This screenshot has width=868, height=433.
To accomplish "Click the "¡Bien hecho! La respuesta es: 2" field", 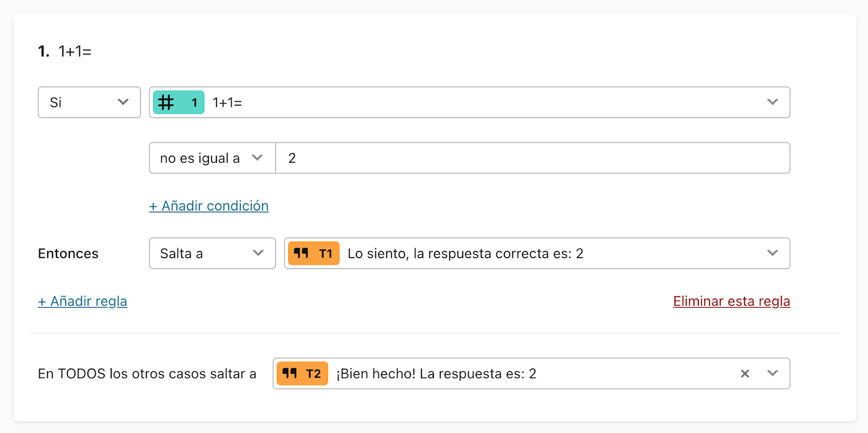I will click(x=488, y=373).
